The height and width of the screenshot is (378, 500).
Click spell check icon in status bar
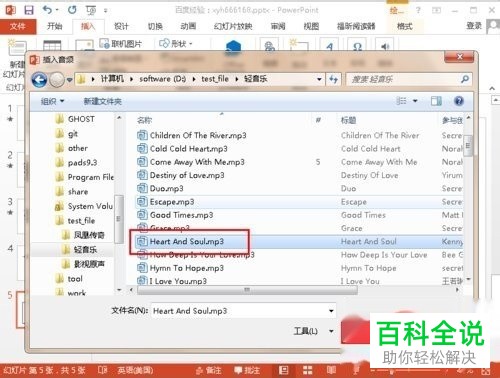point(102,370)
